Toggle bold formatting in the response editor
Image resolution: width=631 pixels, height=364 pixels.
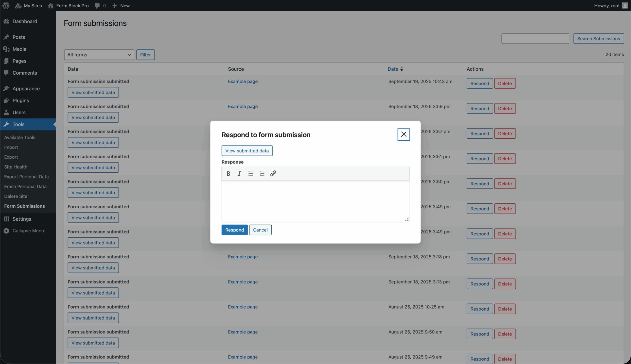228,173
